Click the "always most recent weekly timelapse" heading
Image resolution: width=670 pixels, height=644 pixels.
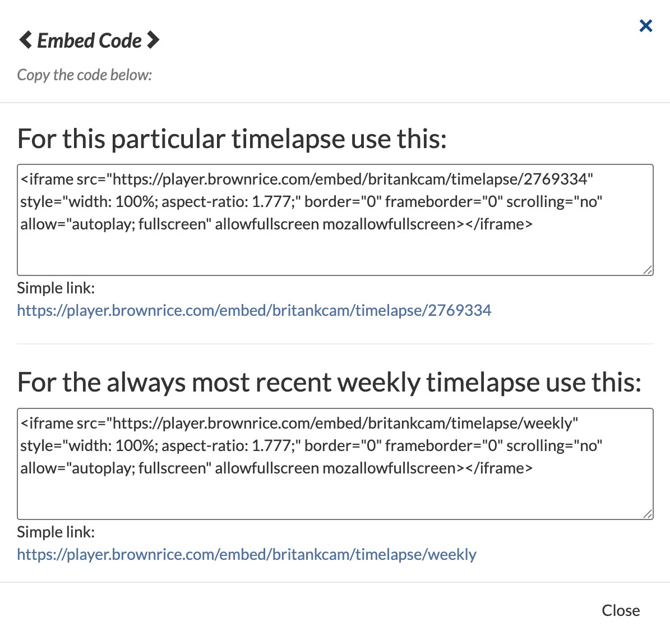coord(329,383)
